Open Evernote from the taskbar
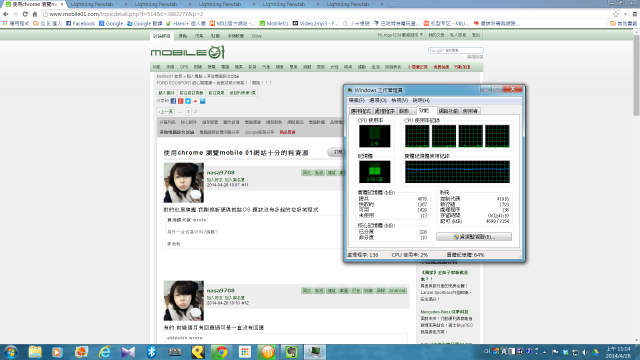 [x=291, y=352]
